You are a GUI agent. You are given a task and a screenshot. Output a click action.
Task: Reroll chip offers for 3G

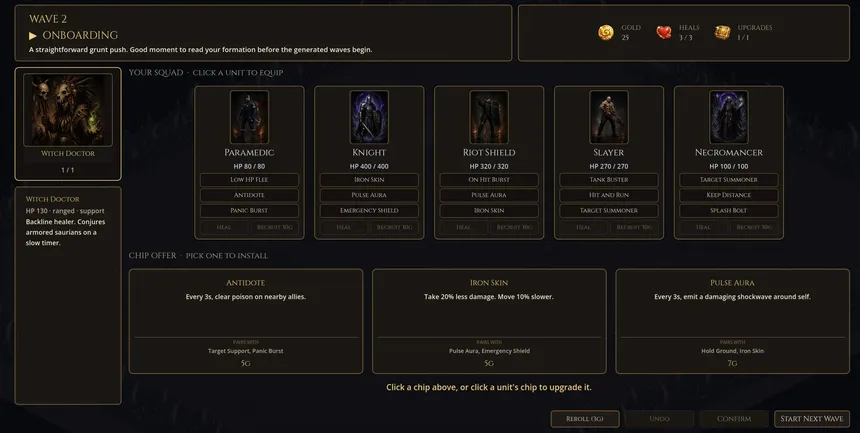585,419
